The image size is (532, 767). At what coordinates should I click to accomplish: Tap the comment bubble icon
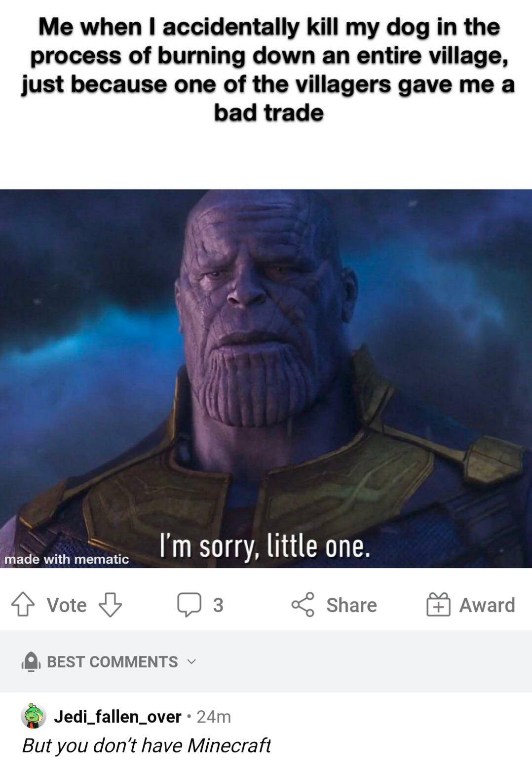click(189, 605)
